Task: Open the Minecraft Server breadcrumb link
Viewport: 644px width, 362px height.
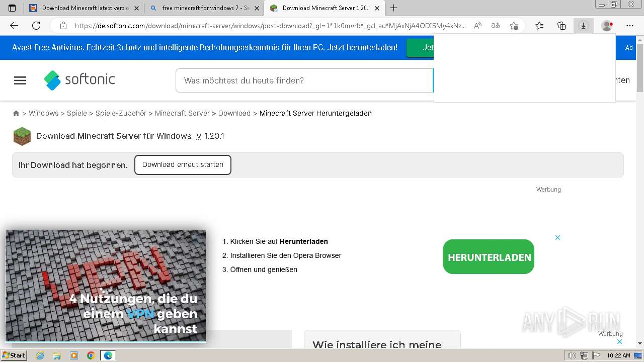Action: click(x=182, y=113)
